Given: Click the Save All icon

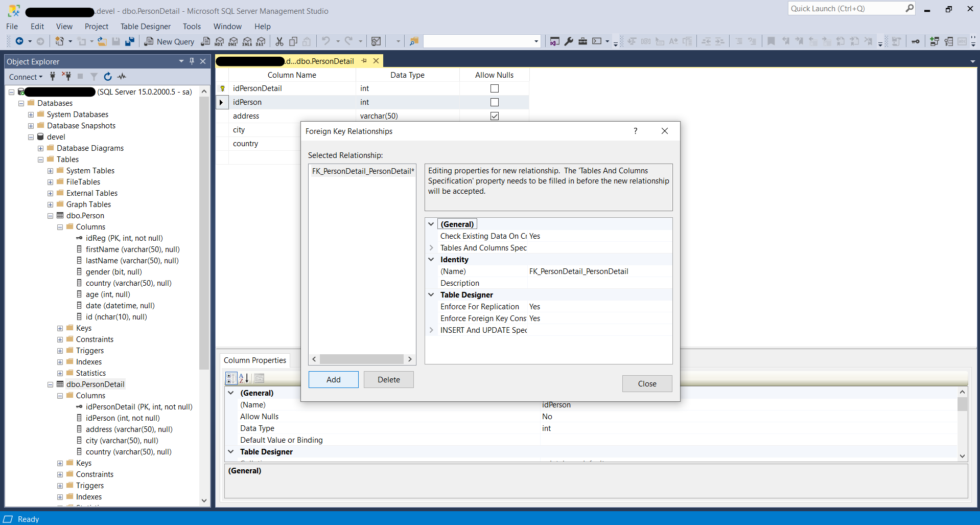Looking at the screenshot, I should tap(130, 41).
